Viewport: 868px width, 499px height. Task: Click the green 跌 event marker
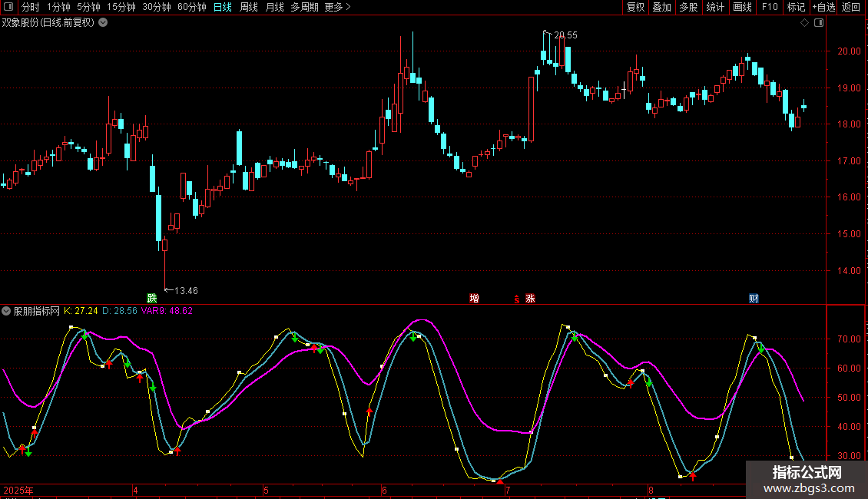tap(152, 298)
